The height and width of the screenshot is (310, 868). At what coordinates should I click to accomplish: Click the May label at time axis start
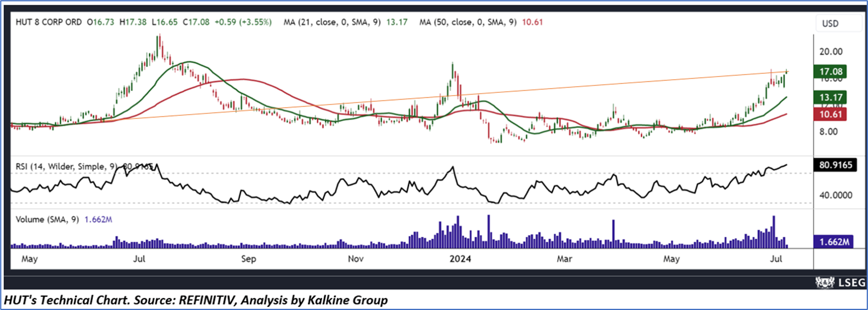(x=29, y=259)
